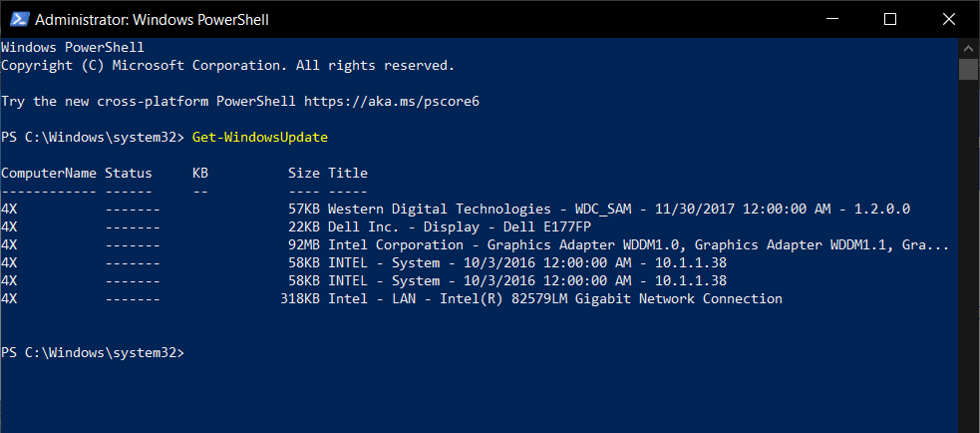Screen dimensions: 980x433
Task: Click the empty scrollbar track below the thumb
Action: coord(968,249)
